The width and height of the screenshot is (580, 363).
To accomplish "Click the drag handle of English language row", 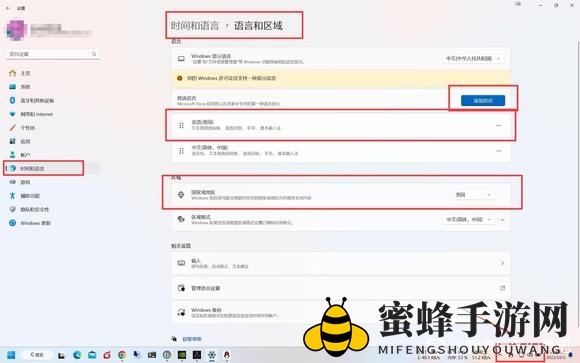I will pos(181,125).
